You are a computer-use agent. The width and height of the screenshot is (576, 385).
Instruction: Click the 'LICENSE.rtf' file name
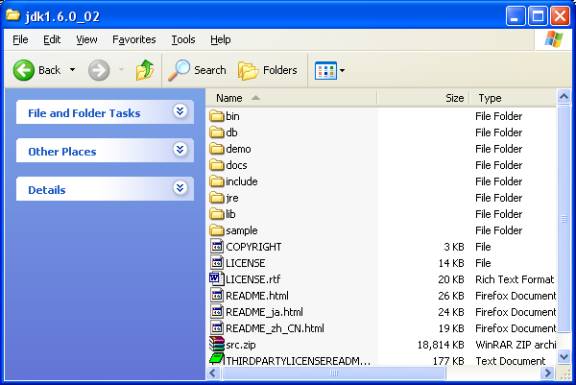(x=253, y=280)
